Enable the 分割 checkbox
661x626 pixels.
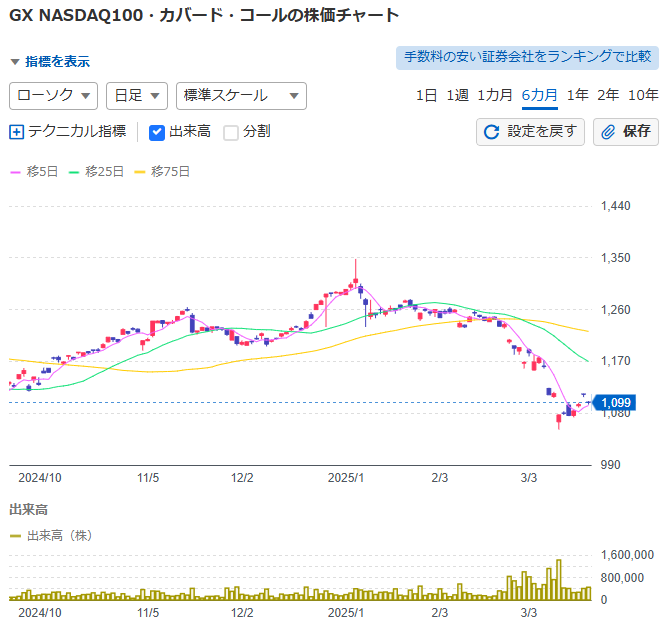coord(231,132)
